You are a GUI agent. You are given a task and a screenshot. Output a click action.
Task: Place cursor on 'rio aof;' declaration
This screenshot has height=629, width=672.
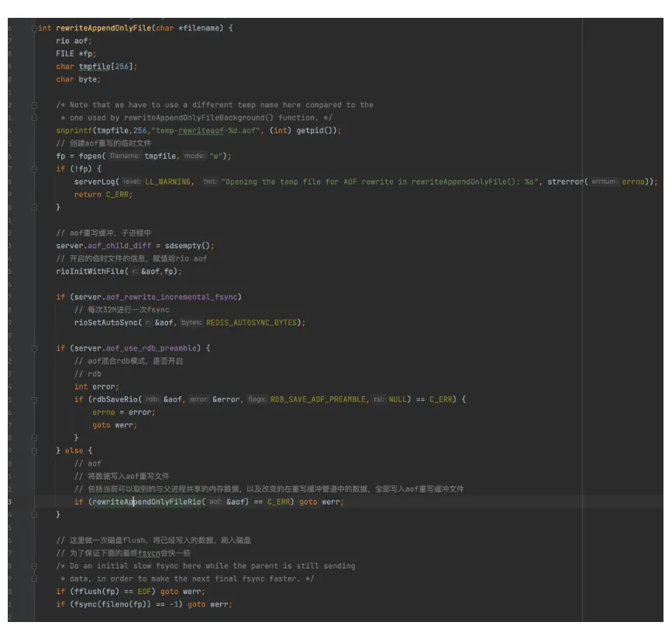tap(74, 41)
